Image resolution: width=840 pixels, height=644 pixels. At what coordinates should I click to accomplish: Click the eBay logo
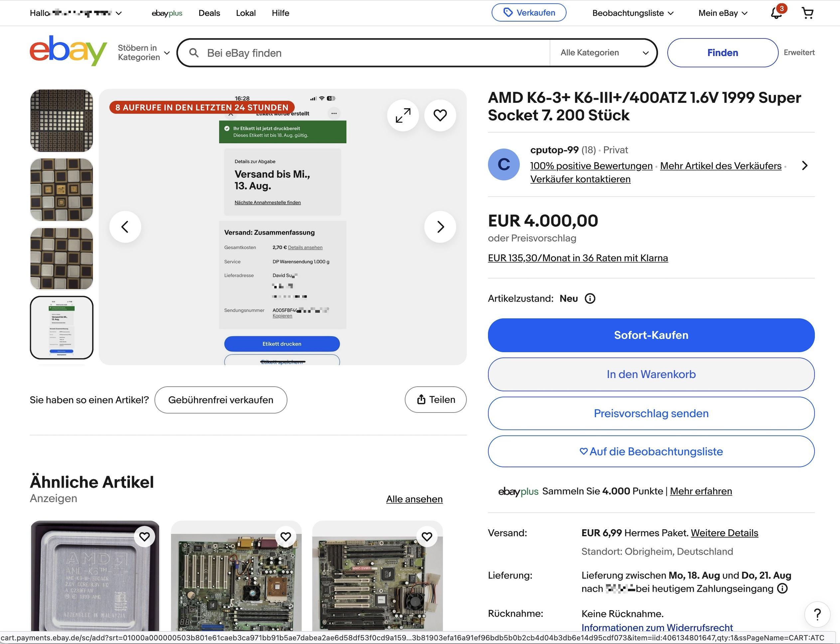click(x=68, y=51)
